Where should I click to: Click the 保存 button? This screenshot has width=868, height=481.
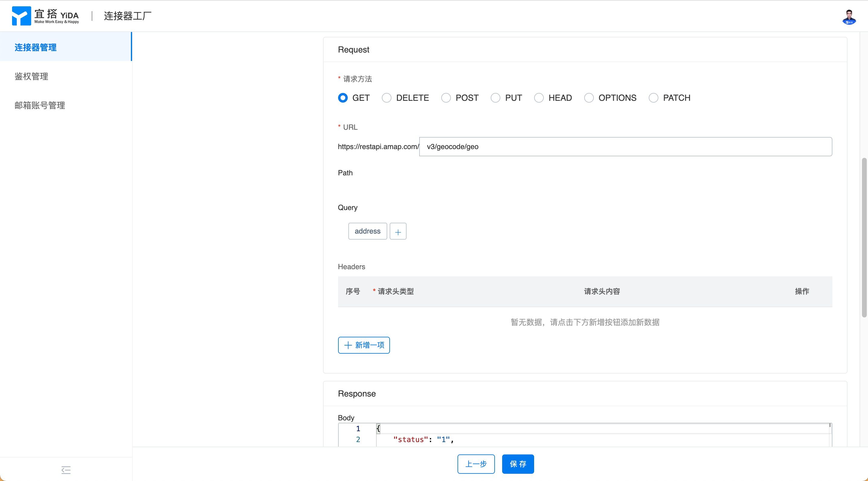pyautogui.click(x=518, y=464)
